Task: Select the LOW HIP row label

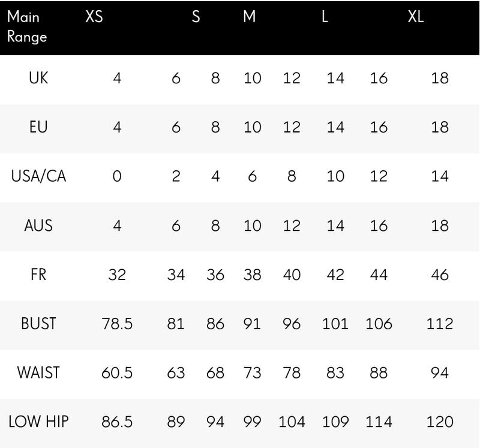Action: click(38, 422)
